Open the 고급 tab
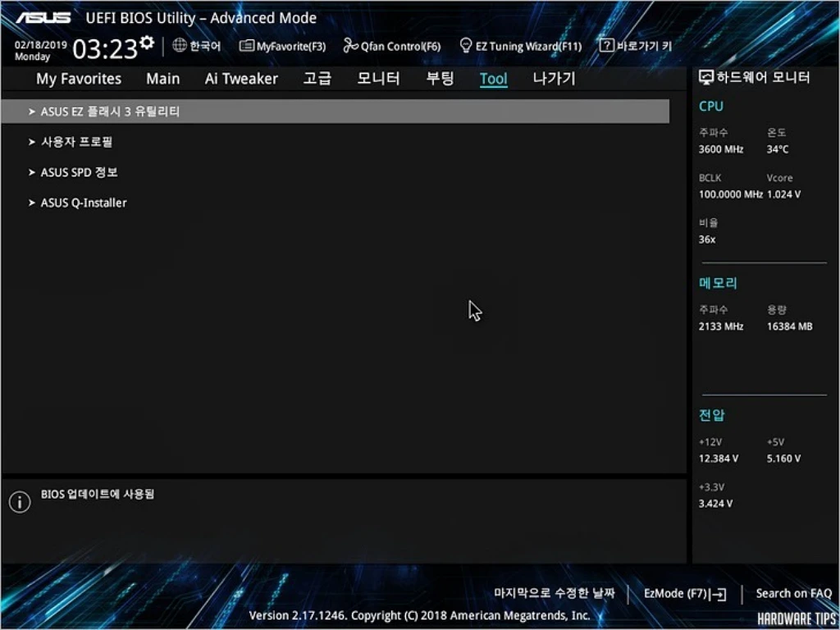The width and height of the screenshot is (840, 630). pos(317,79)
